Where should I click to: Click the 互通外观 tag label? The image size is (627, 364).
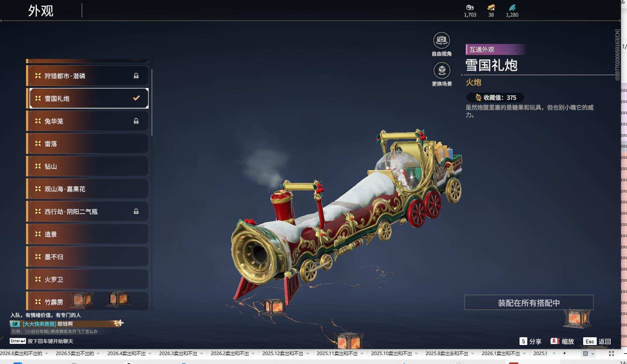(x=482, y=50)
